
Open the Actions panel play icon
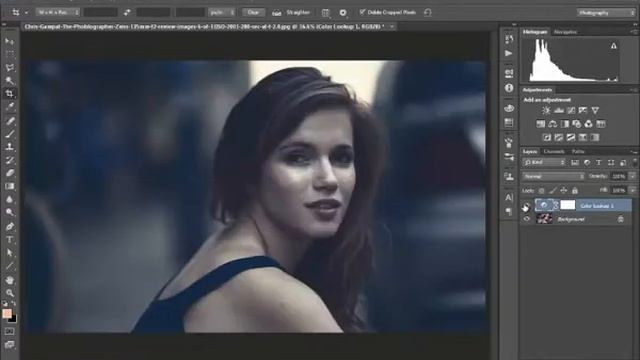click(509, 53)
